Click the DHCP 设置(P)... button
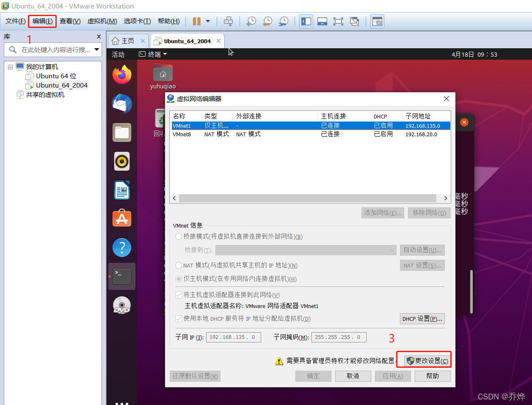The width and height of the screenshot is (532, 405). (422, 319)
